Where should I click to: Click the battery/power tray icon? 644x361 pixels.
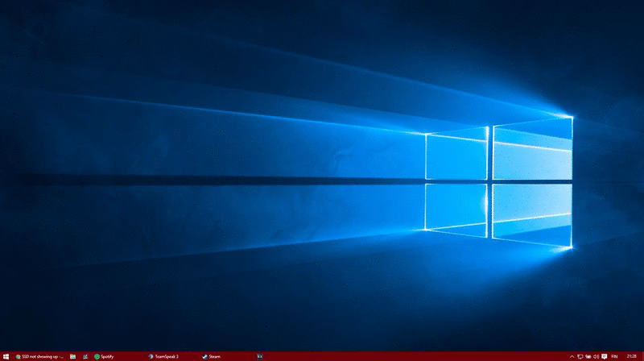click(588, 356)
